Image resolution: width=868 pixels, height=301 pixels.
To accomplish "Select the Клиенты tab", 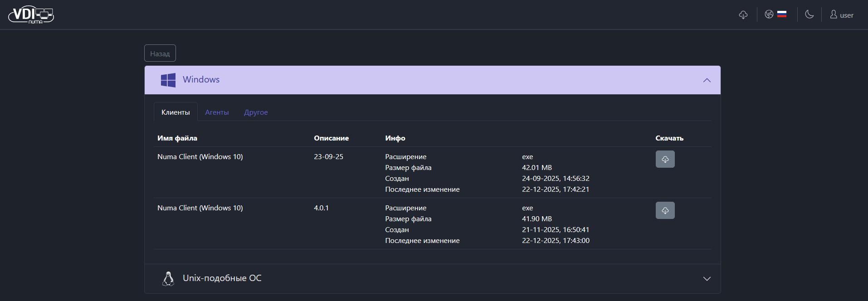I will 176,112.
